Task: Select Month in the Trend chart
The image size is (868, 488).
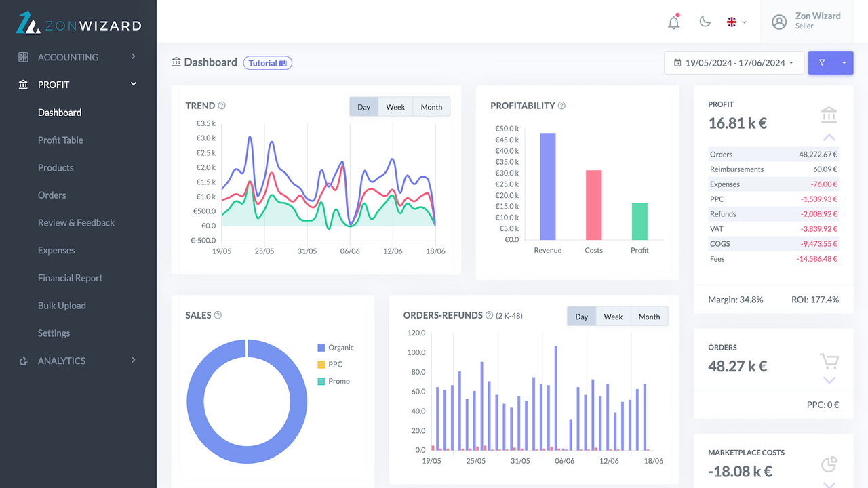Action: click(431, 107)
